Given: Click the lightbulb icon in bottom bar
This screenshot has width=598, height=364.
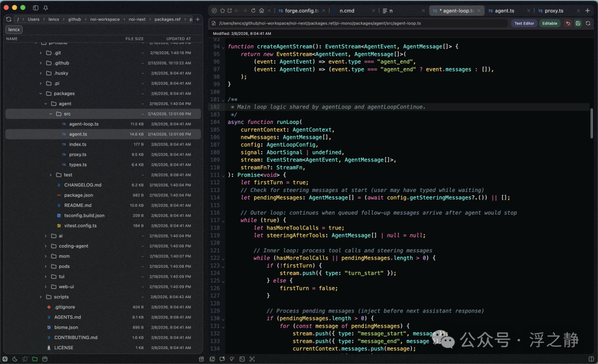Looking at the screenshot, I should (232, 359).
